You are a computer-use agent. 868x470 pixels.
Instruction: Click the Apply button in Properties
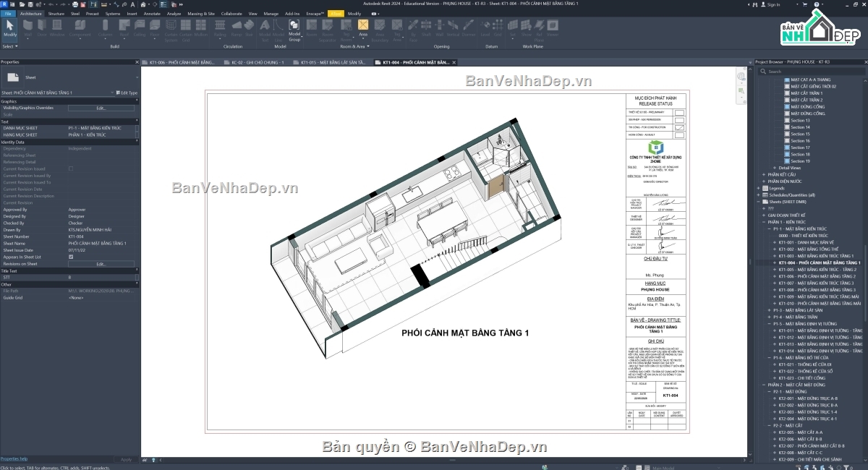(126, 459)
